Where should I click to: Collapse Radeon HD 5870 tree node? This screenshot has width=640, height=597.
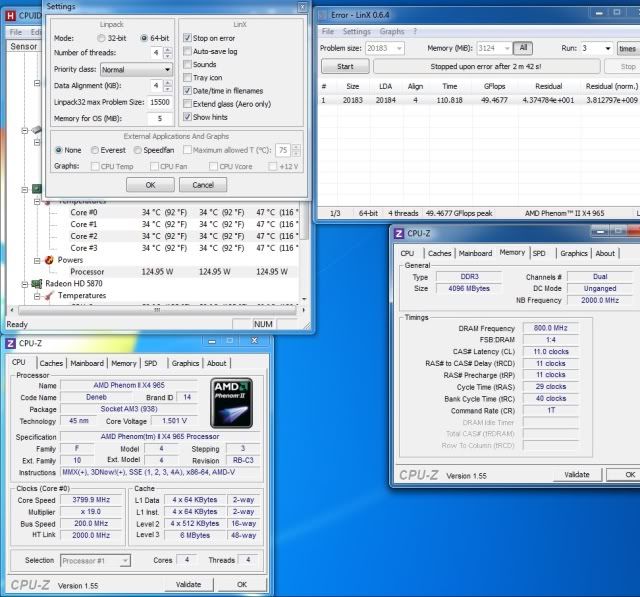pyautogui.click(x=25, y=284)
